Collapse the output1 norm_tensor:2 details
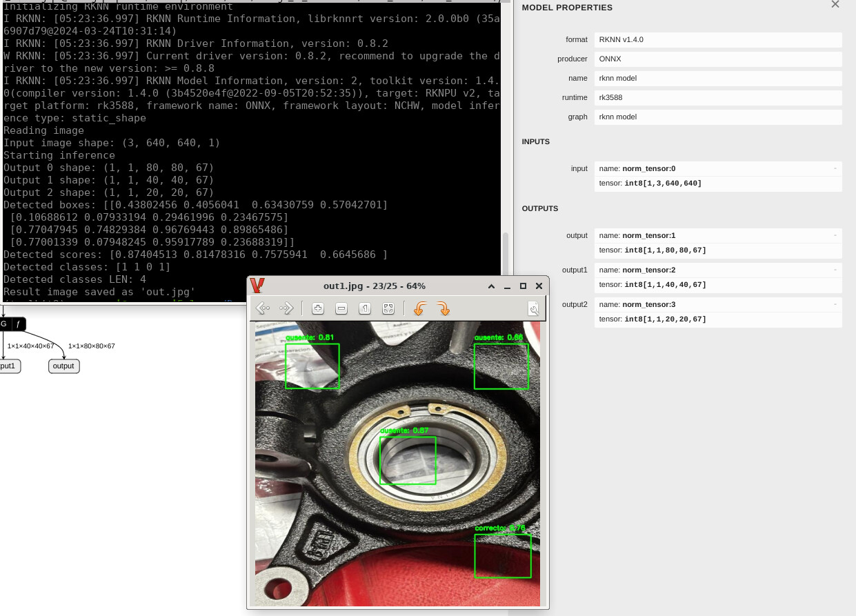This screenshot has width=856, height=616. click(835, 270)
